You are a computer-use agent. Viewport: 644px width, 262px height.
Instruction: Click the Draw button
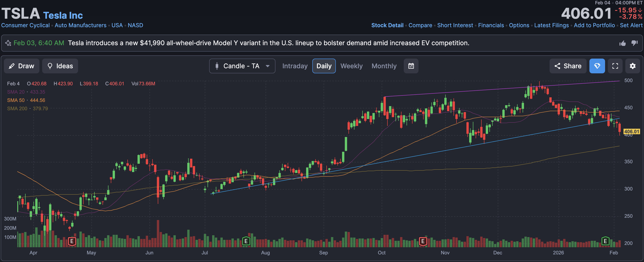(x=21, y=66)
